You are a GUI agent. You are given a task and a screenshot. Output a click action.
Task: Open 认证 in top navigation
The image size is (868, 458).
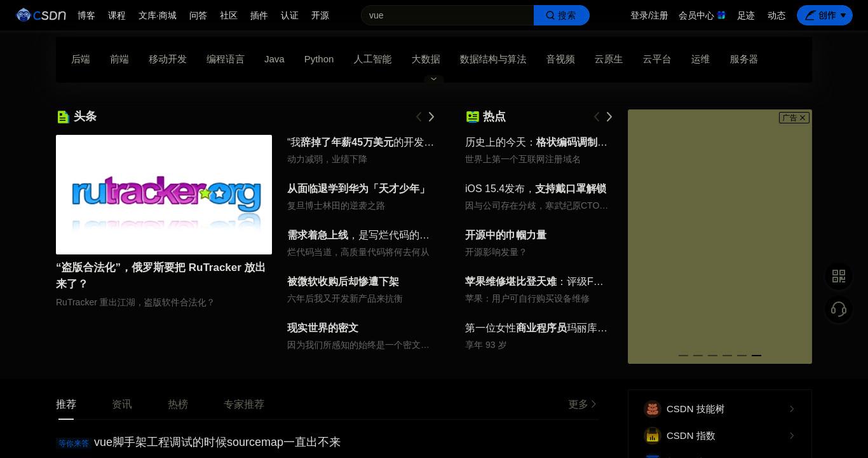[290, 15]
